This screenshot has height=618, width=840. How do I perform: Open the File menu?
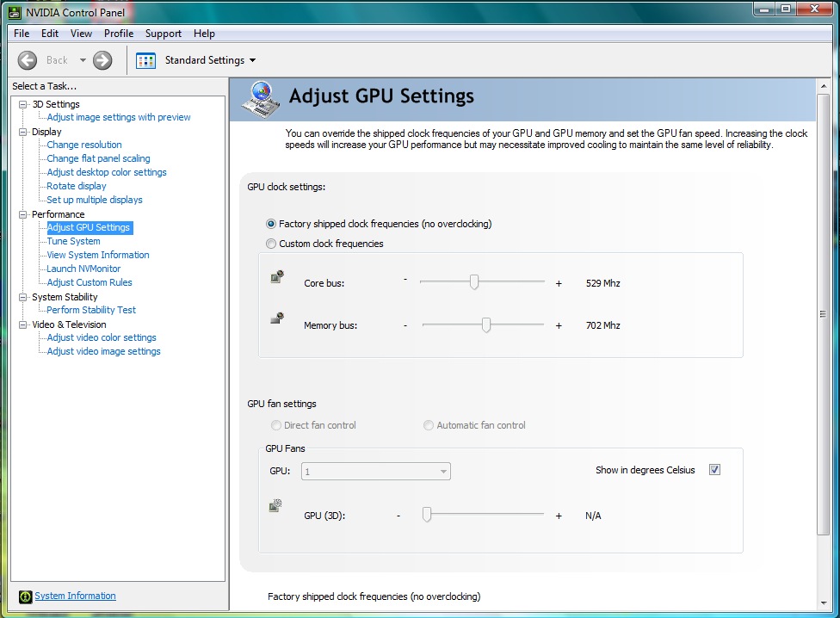tap(22, 34)
